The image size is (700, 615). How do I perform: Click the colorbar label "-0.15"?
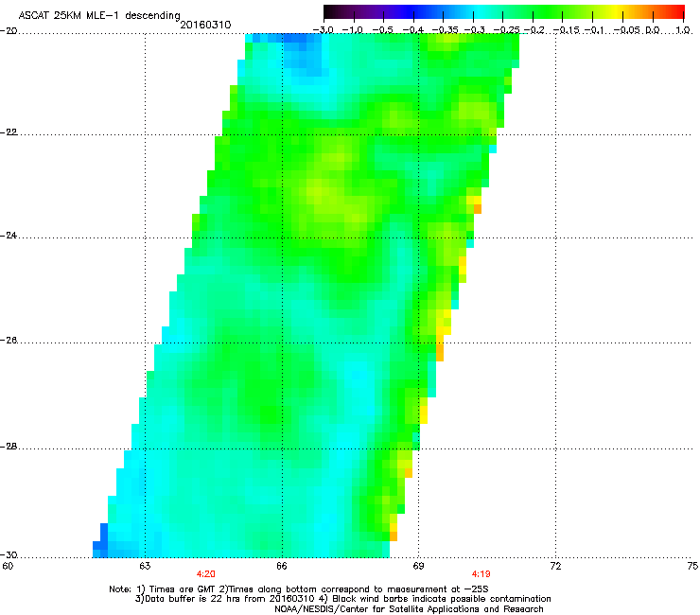tap(566, 30)
